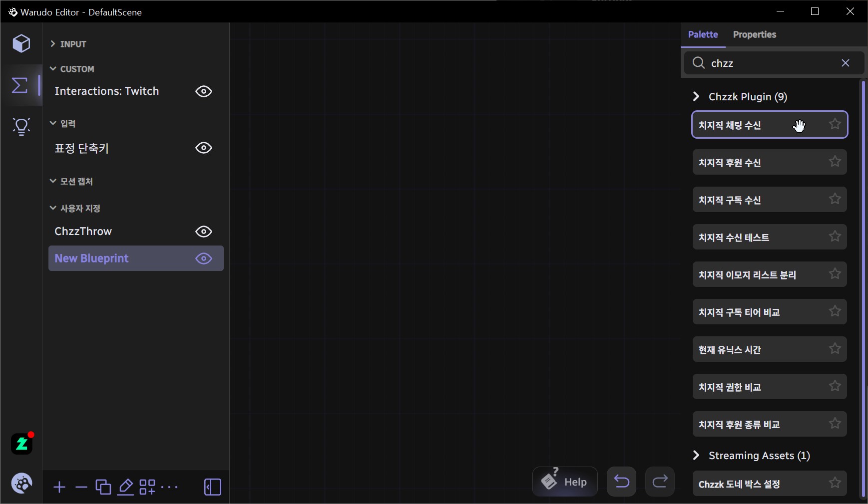
Task: Add a new blueprint with plus icon
Action: tap(59, 487)
